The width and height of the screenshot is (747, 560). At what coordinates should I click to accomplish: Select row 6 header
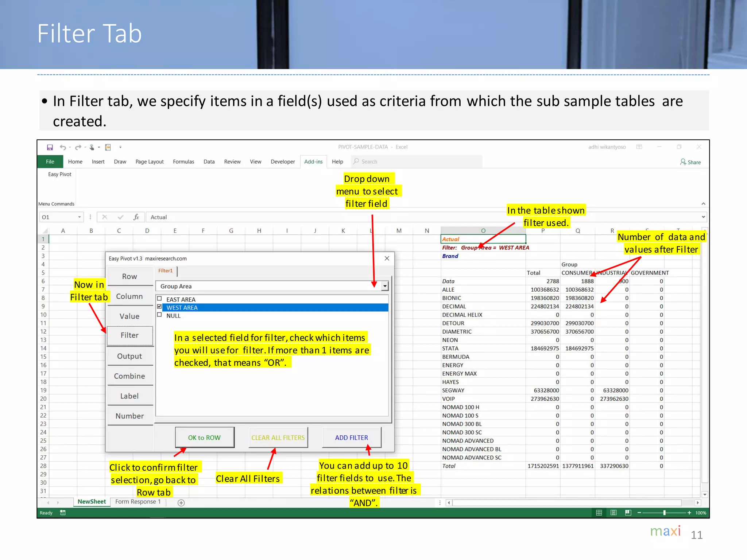(x=43, y=281)
